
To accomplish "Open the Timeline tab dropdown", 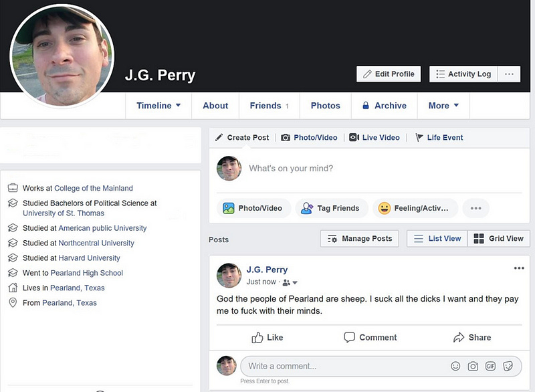I will [x=158, y=106].
